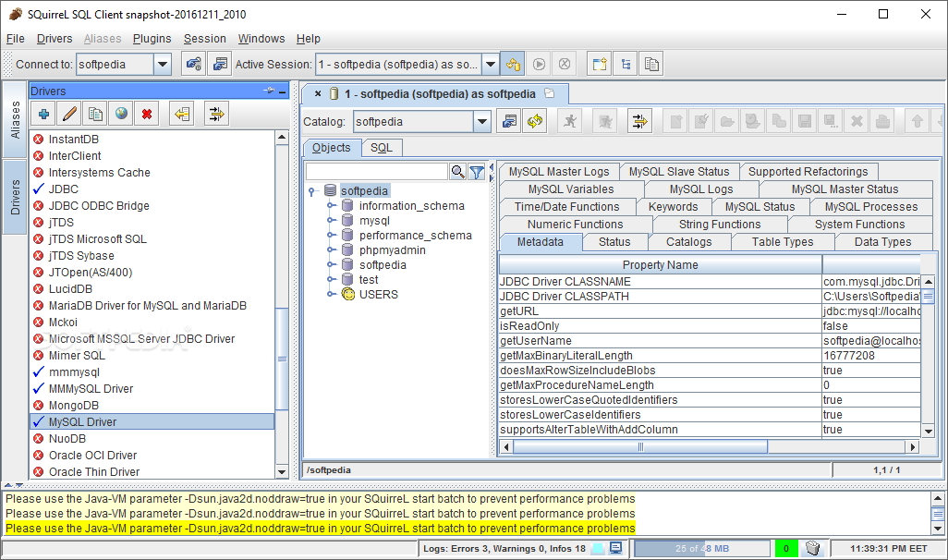Click the highlighted icon after Active Session dropdown

coord(513,64)
